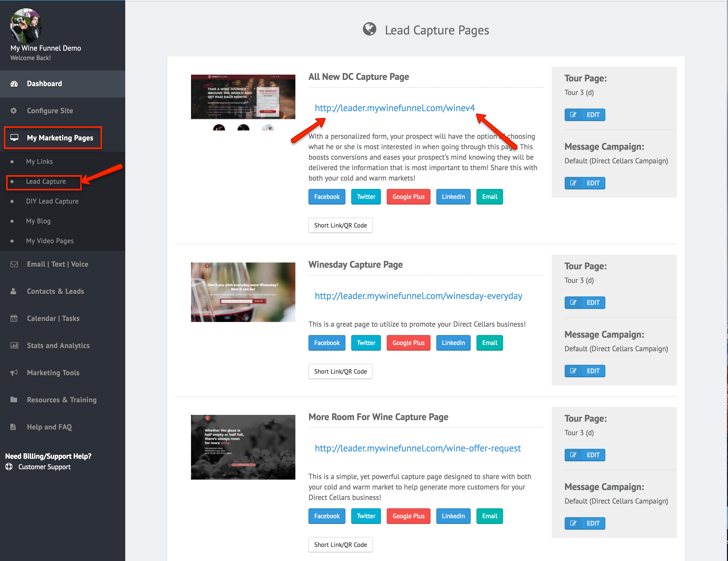Click the Configure Site gear icon

14,111
